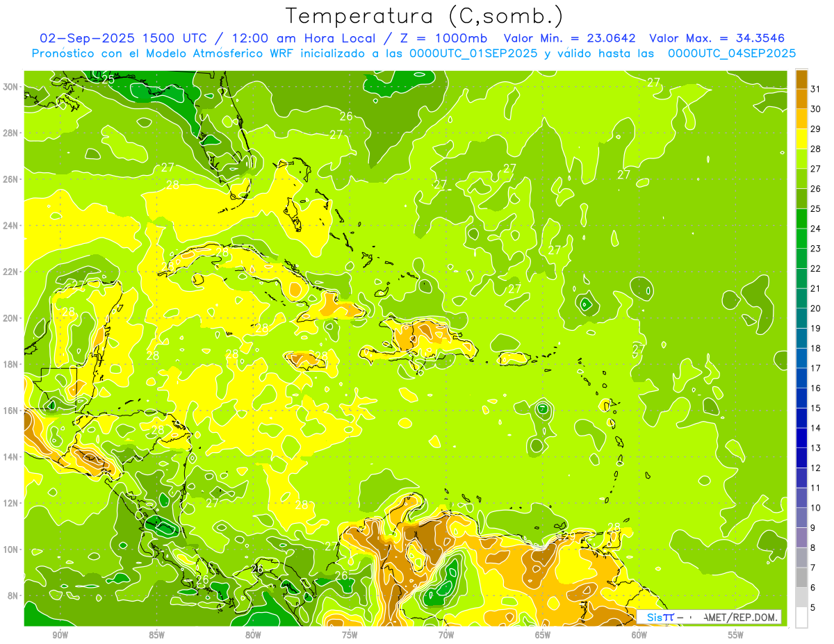Click the 60W longitude axis label
The width and height of the screenshot is (834, 644).
pyautogui.click(x=639, y=635)
